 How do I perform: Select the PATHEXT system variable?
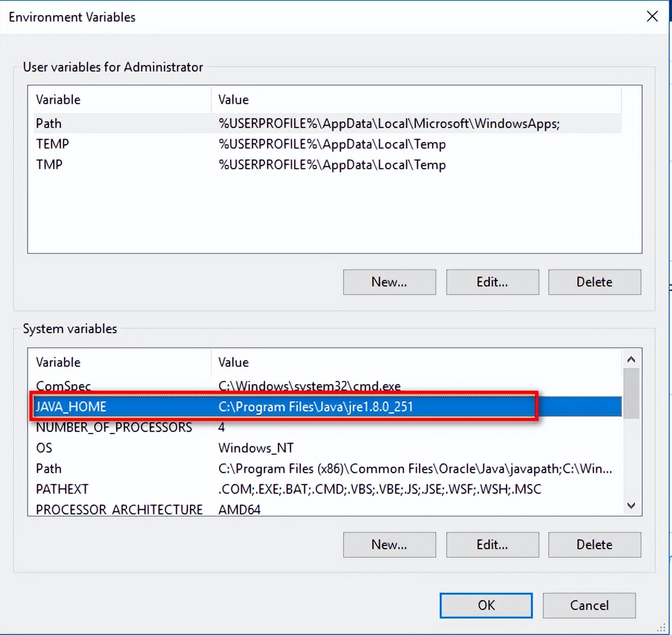327,489
